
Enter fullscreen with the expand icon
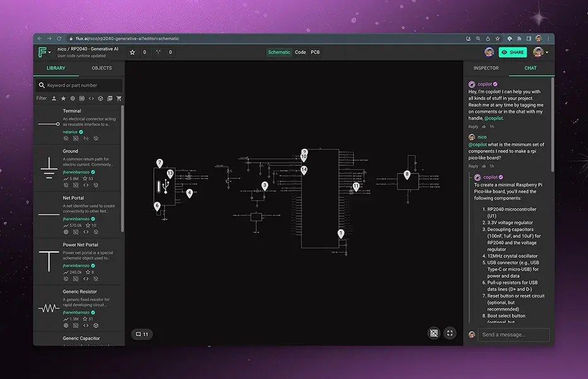pyautogui.click(x=450, y=333)
